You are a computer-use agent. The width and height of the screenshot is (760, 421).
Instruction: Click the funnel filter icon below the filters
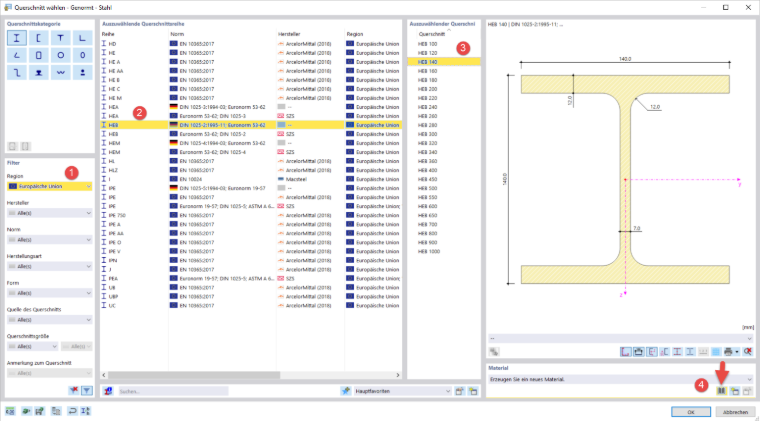click(87, 390)
